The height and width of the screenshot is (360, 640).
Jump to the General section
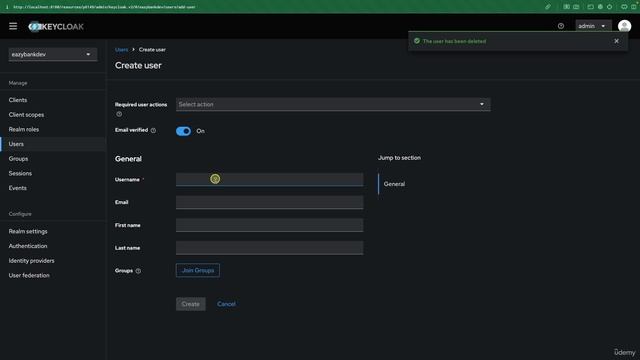394,184
